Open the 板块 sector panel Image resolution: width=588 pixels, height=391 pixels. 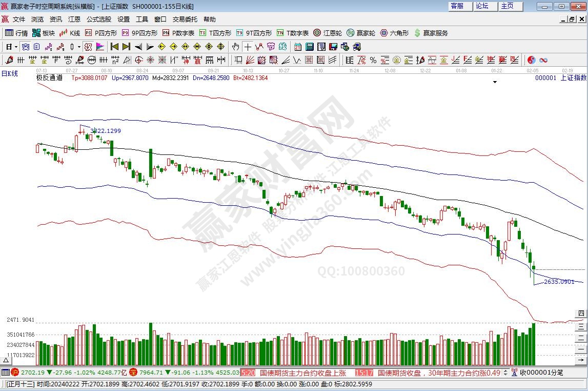coord(44,33)
